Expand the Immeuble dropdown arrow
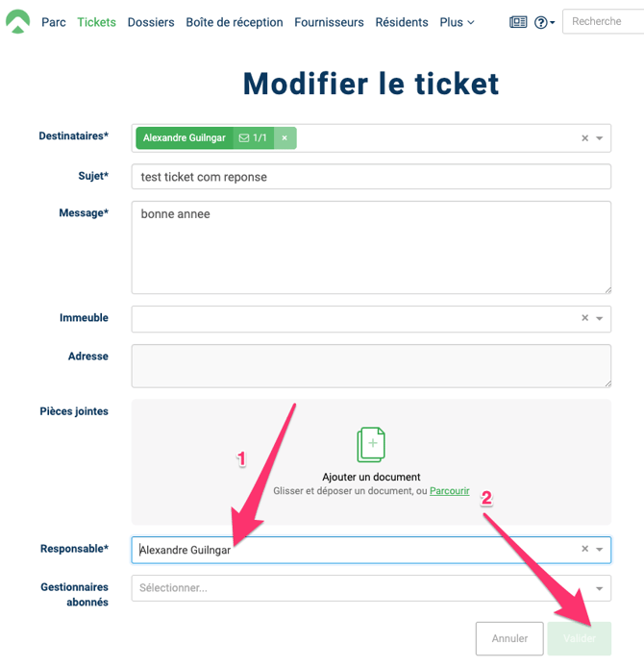This screenshot has width=644, height=667. [x=600, y=318]
